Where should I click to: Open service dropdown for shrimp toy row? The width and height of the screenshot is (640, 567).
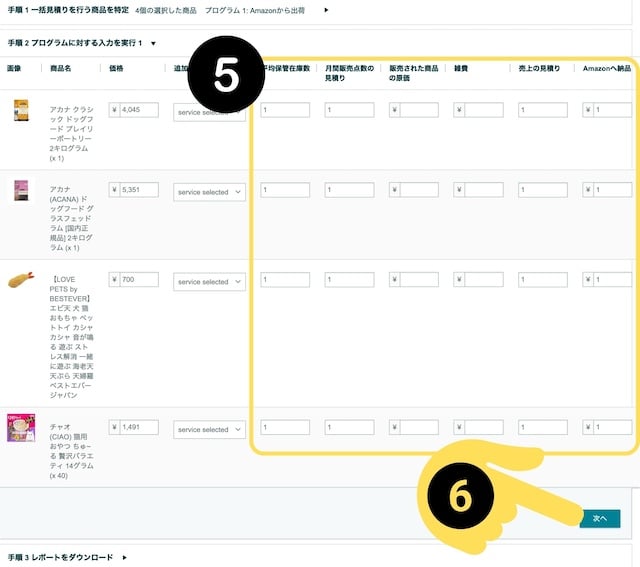(209, 282)
